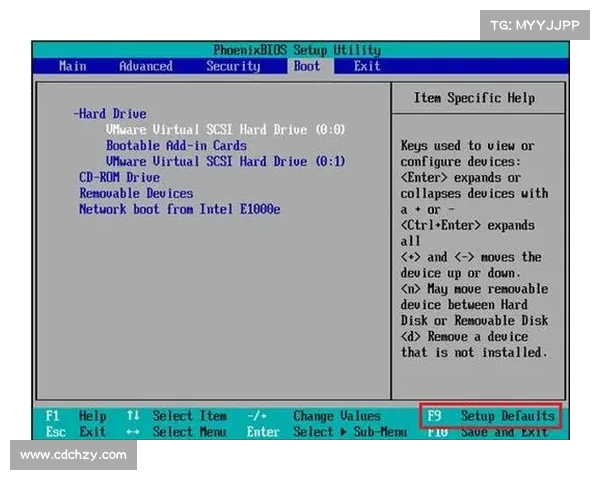Select VMware Virtual SCSI Hard Drive (0:0)
Image resolution: width=600 pixels, height=480 pixels.
(225, 129)
